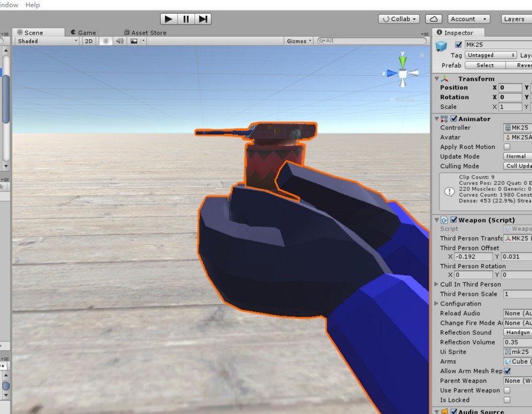Click the scene orientation gizmo cube
Screen dimensions: 532x414
[402, 74]
